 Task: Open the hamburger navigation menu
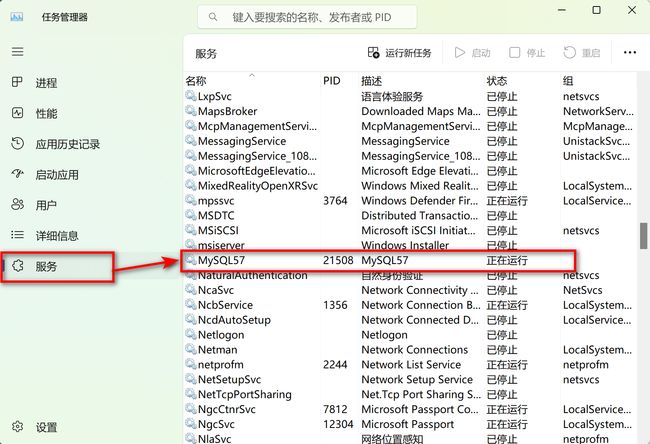(x=17, y=52)
